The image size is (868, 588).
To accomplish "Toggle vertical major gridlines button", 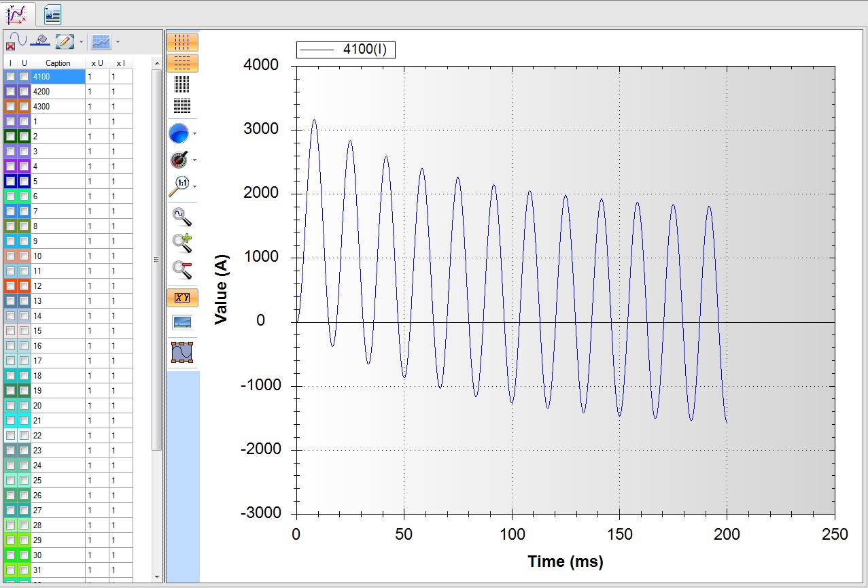I will pyautogui.click(x=182, y=42).
